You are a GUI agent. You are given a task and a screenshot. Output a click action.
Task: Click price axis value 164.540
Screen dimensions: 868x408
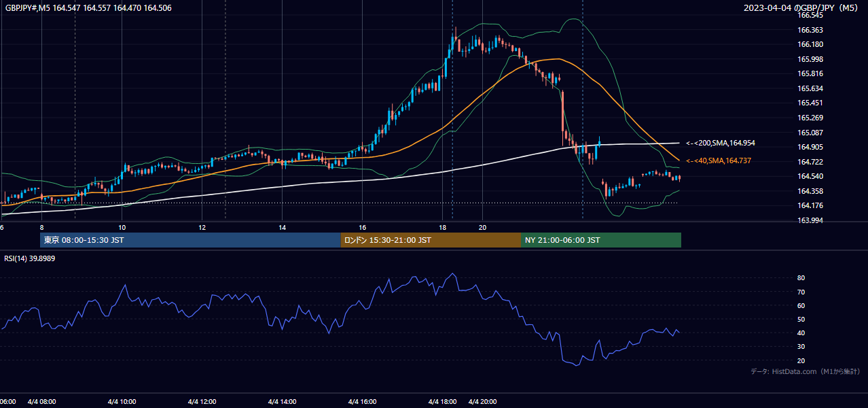(x=810, y=177)
